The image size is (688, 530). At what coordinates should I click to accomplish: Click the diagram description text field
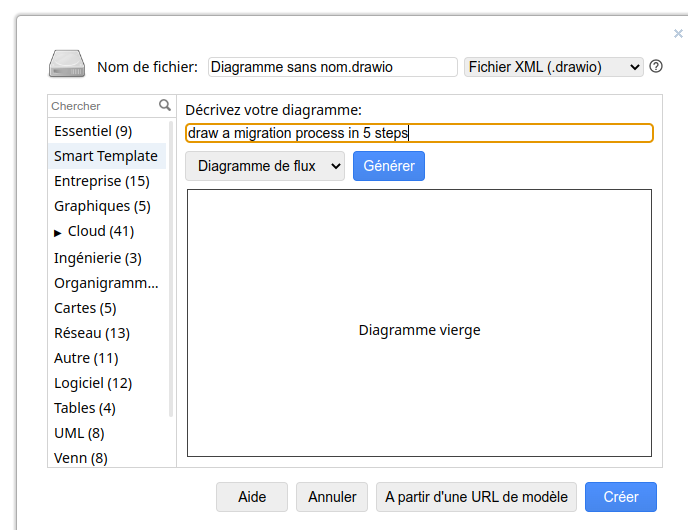(x=419, y=133)
